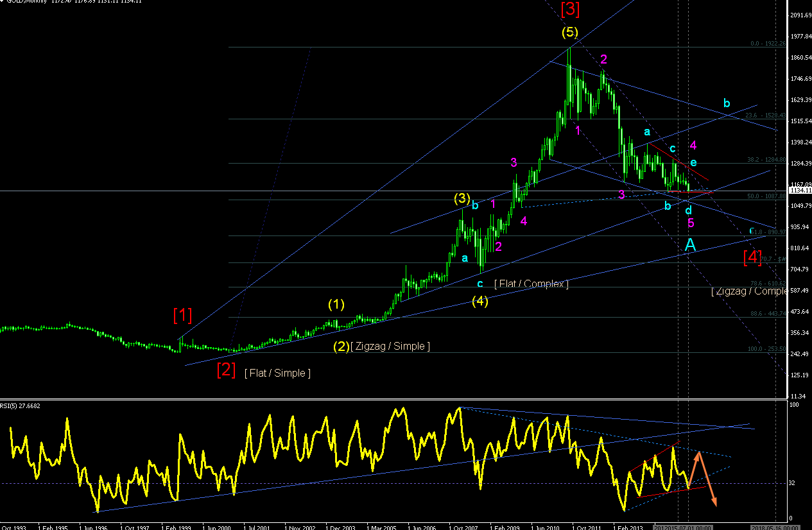Click 1629.39 on the price axis
812x530 pixels.
coord(800,99)
